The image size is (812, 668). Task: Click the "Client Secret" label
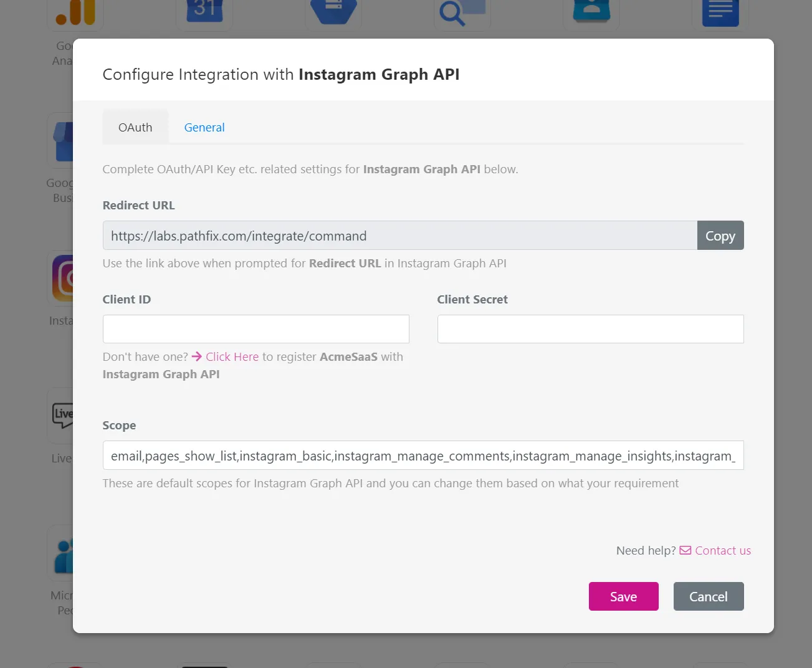(x=472, y=299)
